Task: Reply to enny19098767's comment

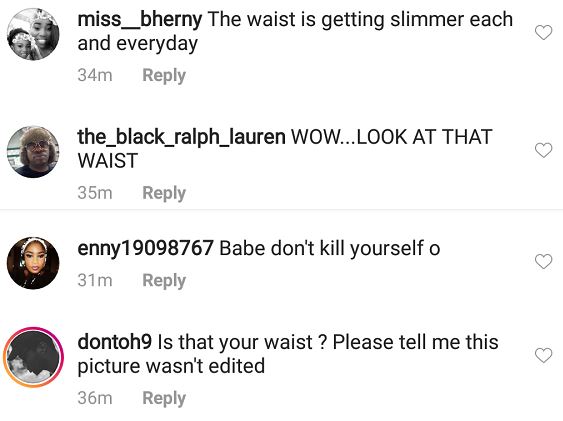Action: tap(164, 280)
